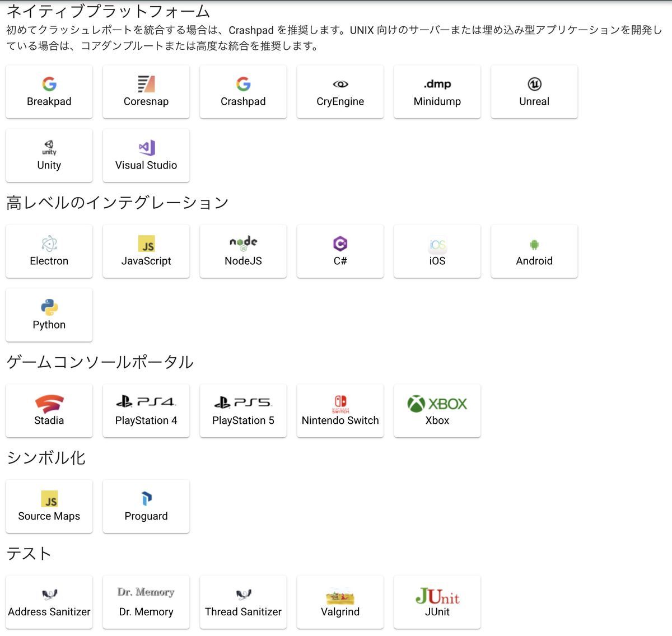Click the JUnit integration tile
Image resolution: width=672 pixels, height=636 pixels.
coord(437,602)
